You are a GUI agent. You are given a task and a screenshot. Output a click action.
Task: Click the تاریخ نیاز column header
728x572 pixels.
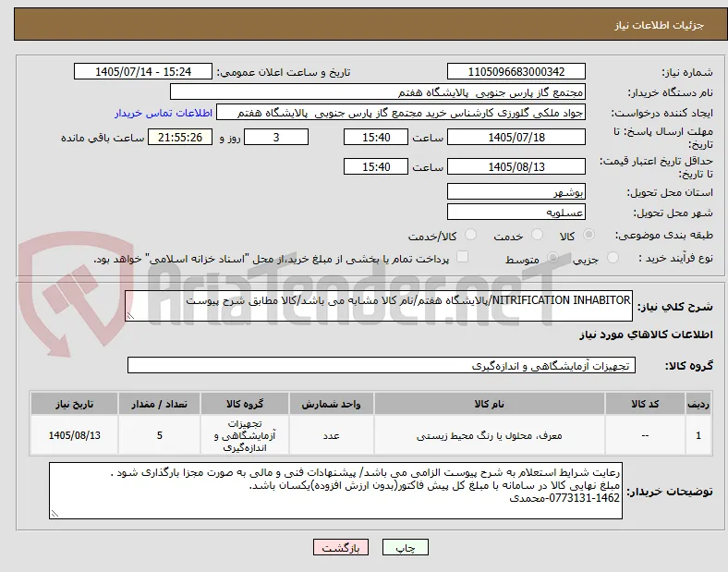pos(74,404)
